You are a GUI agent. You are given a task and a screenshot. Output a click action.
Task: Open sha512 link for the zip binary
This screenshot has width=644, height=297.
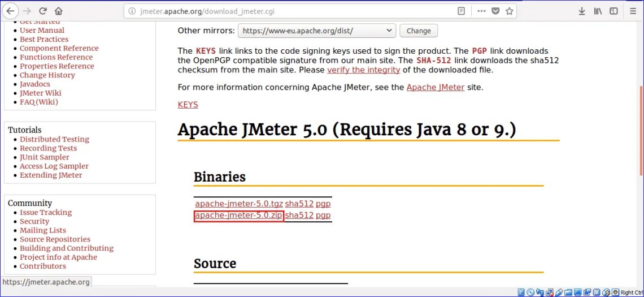point(299,215)
